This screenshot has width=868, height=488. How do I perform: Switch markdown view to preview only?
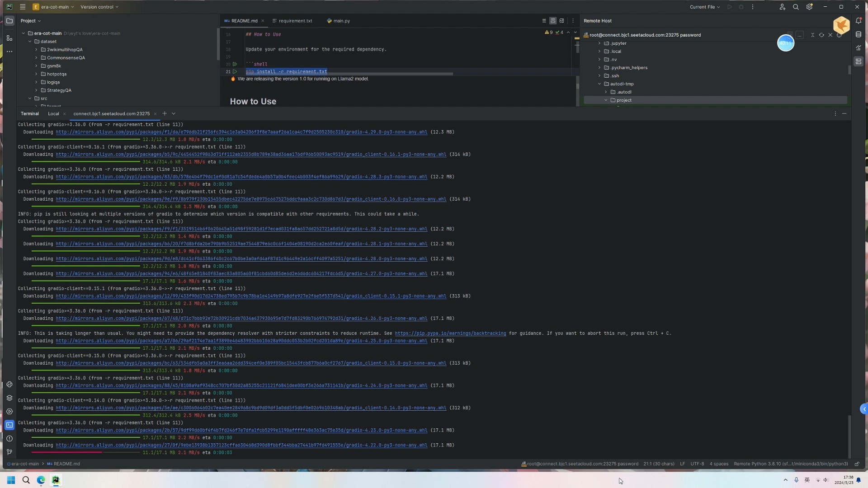tap(562, 21)
